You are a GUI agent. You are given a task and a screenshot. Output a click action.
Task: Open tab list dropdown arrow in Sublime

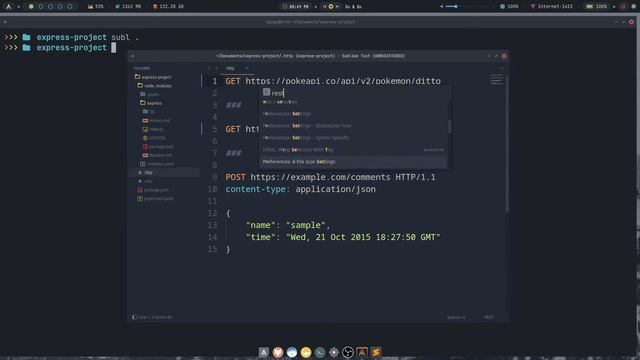coord(502,68)
